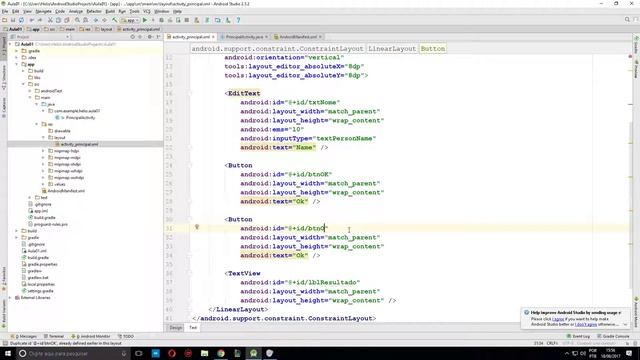Click the Undo arrow toolbar icon

coord(32,20)
